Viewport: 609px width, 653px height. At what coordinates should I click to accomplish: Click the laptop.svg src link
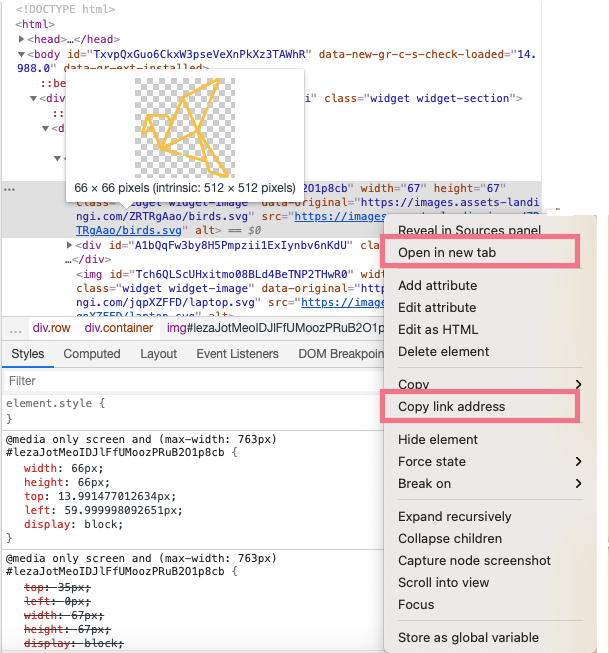coord(342,302)
